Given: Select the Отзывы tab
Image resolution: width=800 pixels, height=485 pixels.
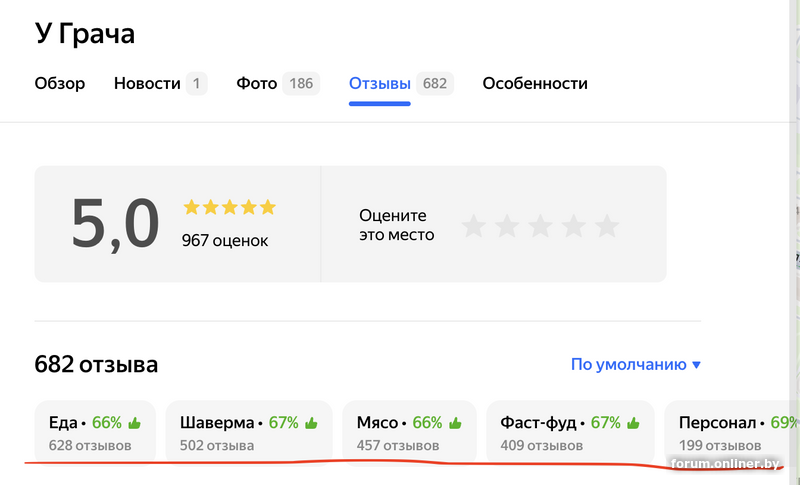Looking at the screenshot, I should pos(380,84).
